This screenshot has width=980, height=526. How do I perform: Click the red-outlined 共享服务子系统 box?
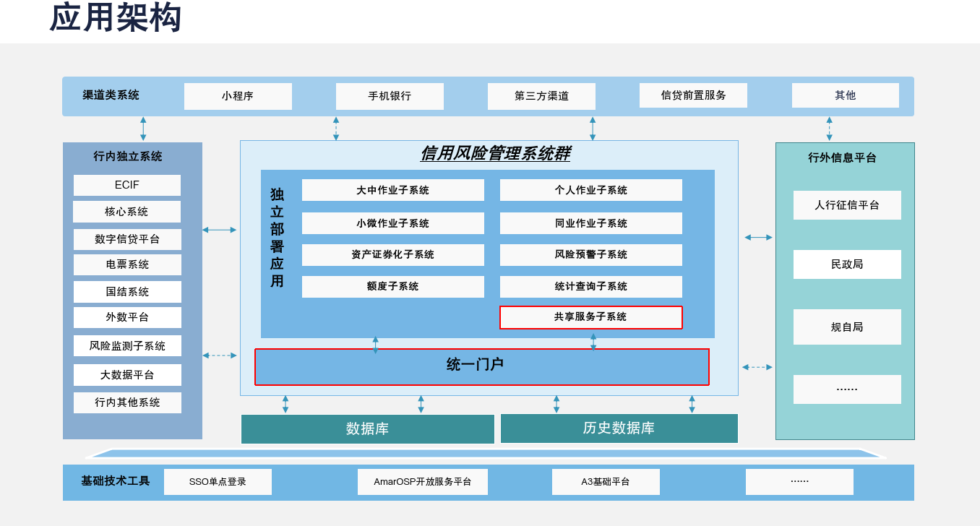(591, 317)
